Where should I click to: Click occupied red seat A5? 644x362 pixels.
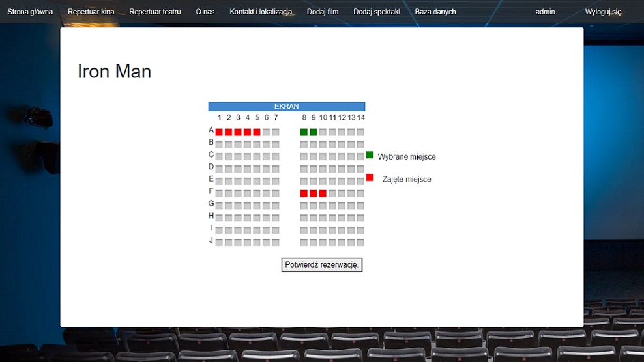click(257, 132)
